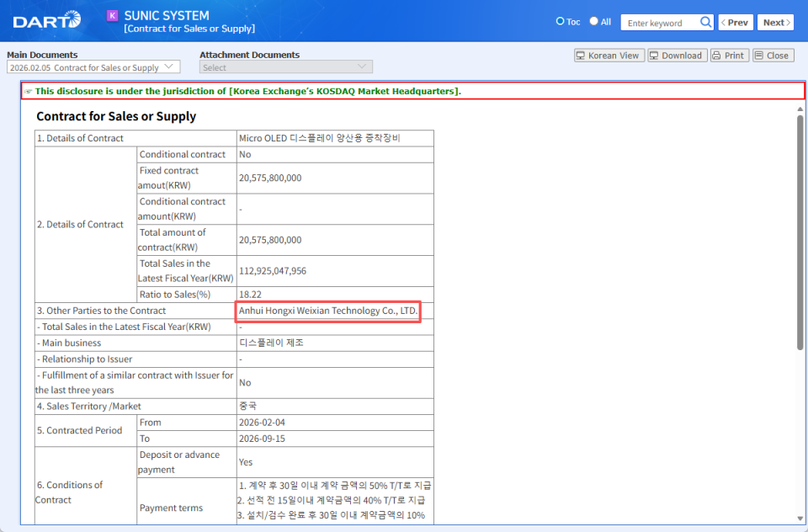Screen dimensions: 808x532
Task: Close the document viewer
Action: (x=772, y=56)
